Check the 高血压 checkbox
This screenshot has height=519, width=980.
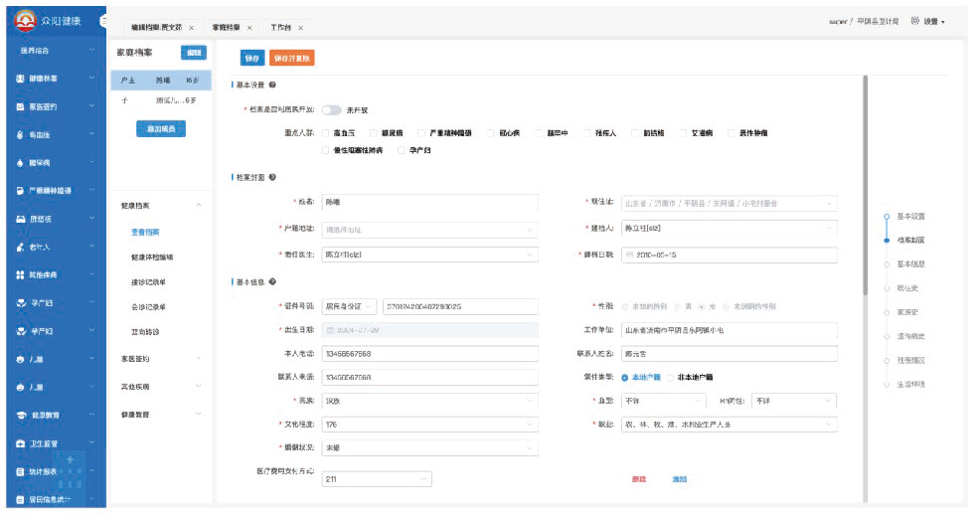pyautogui.click(x=326, y=132)
